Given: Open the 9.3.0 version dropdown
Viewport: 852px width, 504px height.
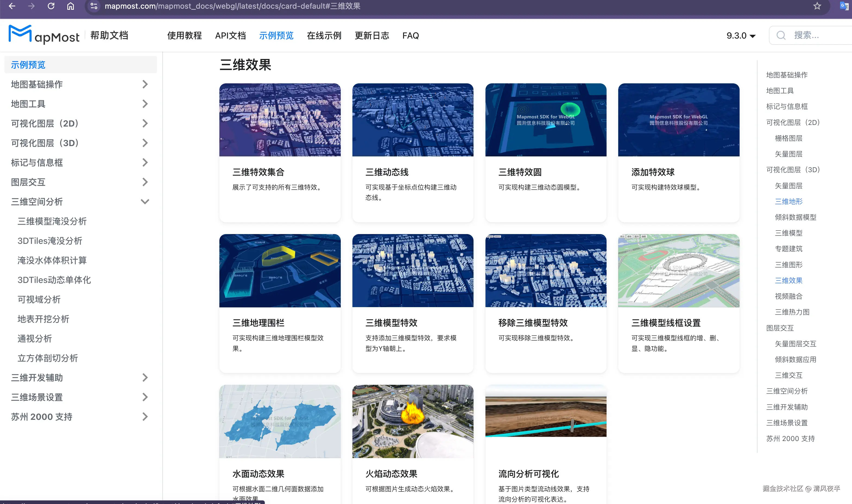Looking at the screenshot, I should 741,36.
